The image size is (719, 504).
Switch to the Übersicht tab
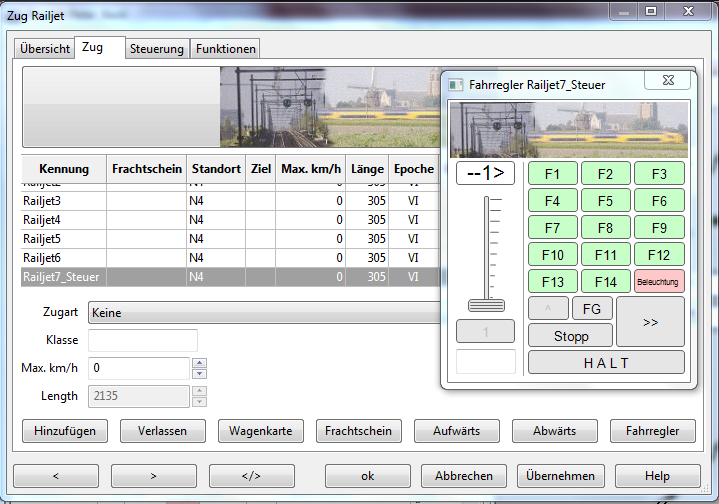pos(45,49)
